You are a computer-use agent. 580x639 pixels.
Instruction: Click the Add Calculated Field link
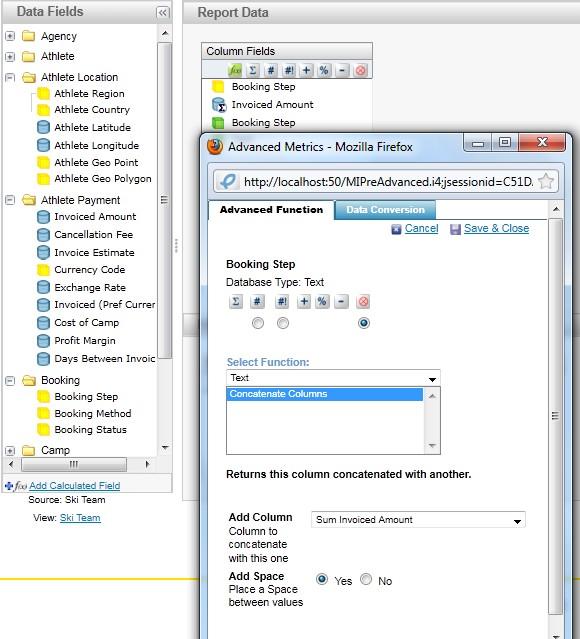click(75, 486)
